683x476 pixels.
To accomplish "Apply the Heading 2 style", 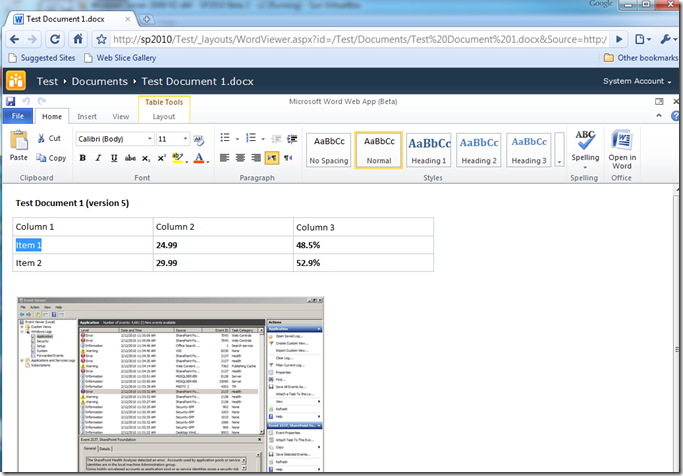I will pos(479,150).
